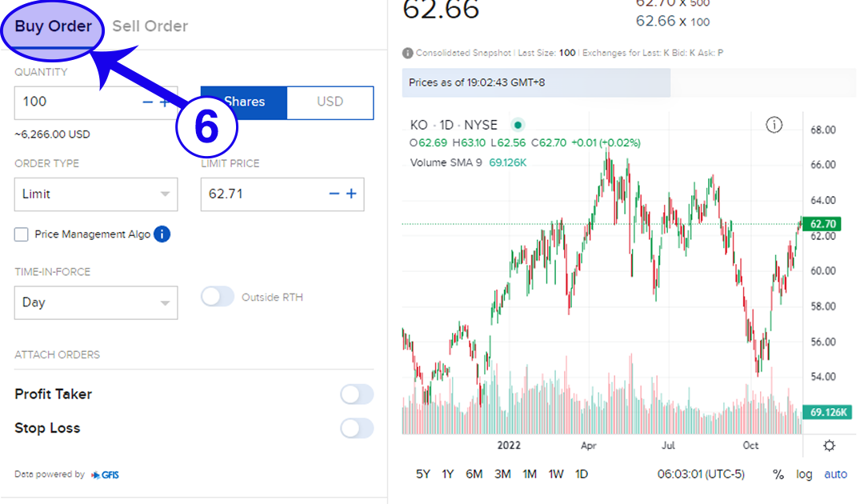Click the Consolidated Snapshot info icon
Viewport: 864px width, 504px height.
(x=409, y=53)
